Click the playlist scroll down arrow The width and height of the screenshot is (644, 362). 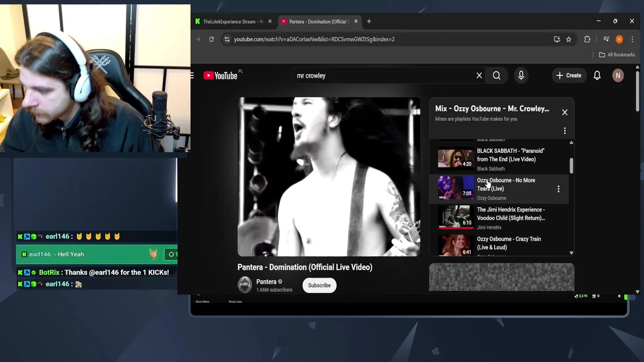coord(571,253)
